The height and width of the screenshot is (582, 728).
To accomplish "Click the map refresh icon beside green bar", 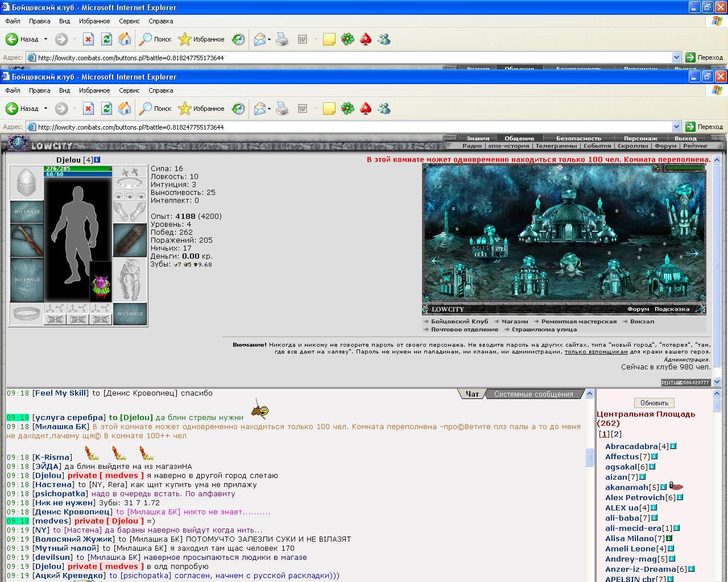I will pos(657,168).
